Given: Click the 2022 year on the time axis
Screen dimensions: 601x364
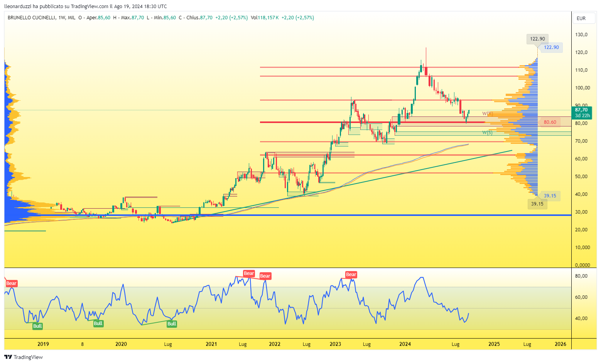Looking at the screenshot, I should (x=275, y=344).
